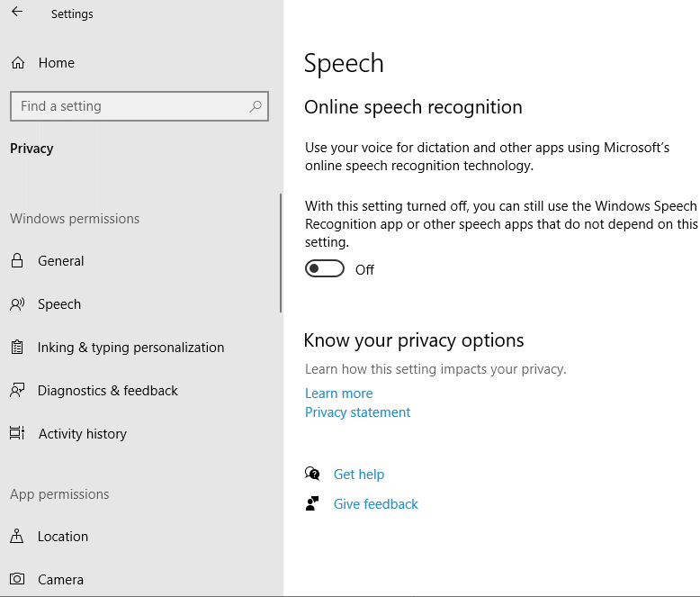Click the Location icon in sidebar

click(x=17, y=537)
